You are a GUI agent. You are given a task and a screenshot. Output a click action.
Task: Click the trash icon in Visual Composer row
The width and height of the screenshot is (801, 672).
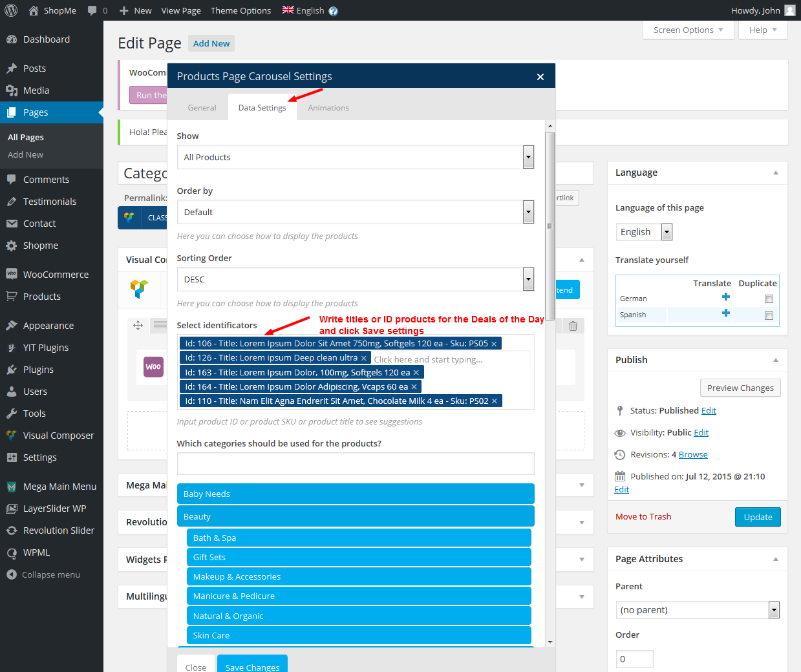pos(573,326)
